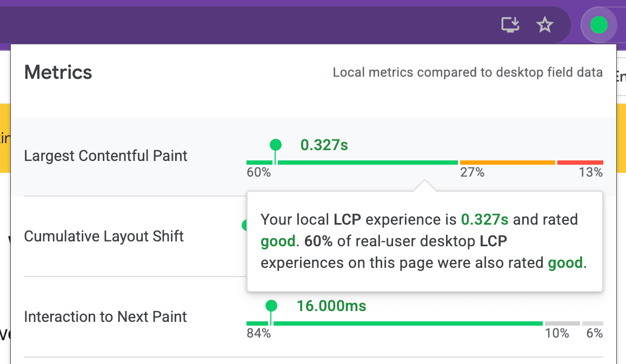Viewport: 626px width, 364px height.
Task: Select the Interaction to Next Paint label
Action: (x=105, y=317)
